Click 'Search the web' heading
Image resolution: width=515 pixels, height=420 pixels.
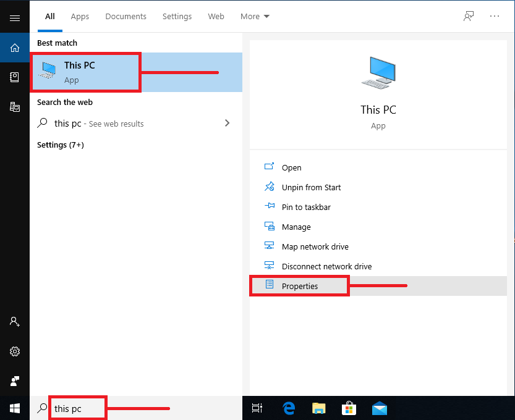(65, 102)
